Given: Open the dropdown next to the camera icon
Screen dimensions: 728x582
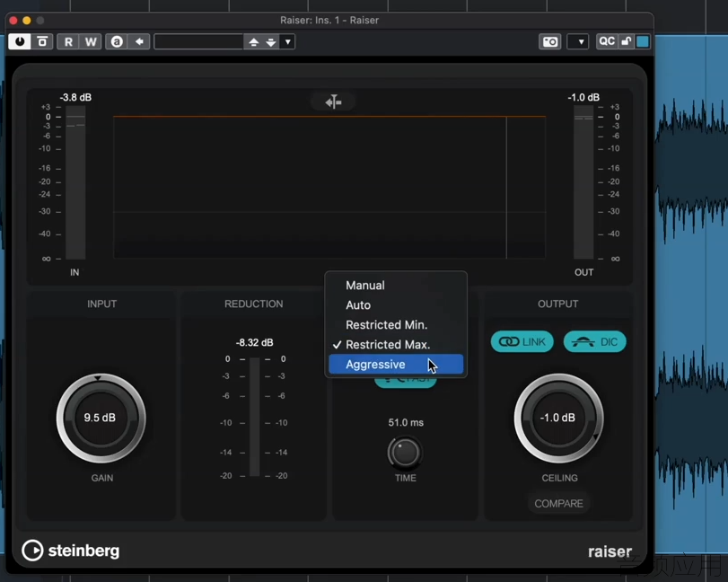Looking at the screenshot, I should click(x=578, y=42).
